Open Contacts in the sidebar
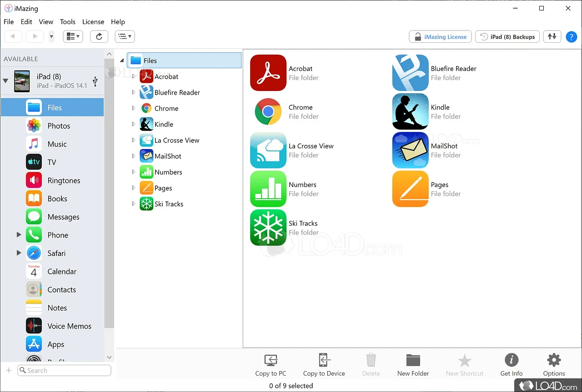Screen dimensions: 582x392 [x=52, y=290]
